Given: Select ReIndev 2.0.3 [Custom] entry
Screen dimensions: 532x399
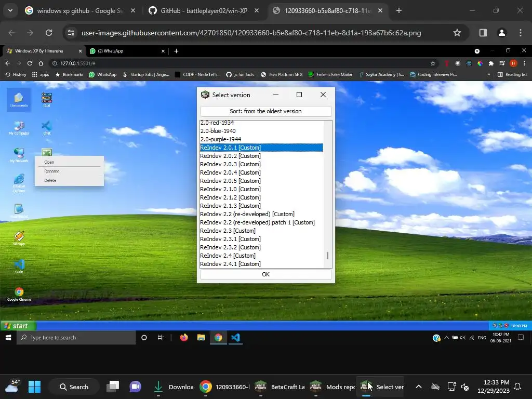Looking at the screenshot, I should tap(261, 164).
